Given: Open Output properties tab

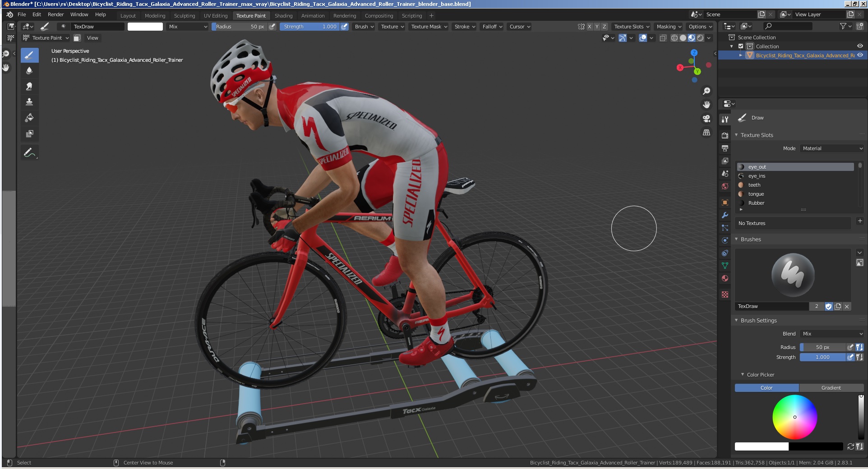Looking at the screenshot, I should point(725,148).
